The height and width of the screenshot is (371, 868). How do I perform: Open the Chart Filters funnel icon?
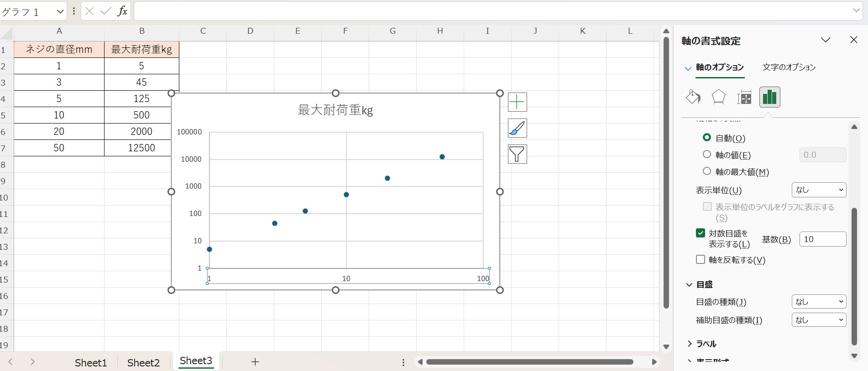[517, 154]
